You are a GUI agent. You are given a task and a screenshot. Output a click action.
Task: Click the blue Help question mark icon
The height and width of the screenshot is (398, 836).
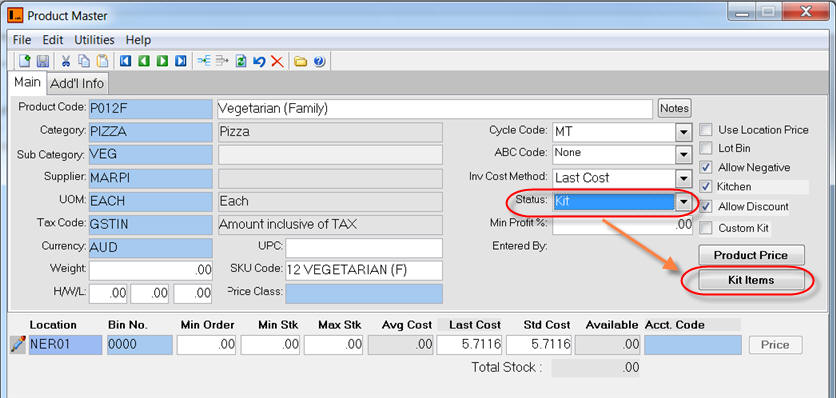[319, 61]
